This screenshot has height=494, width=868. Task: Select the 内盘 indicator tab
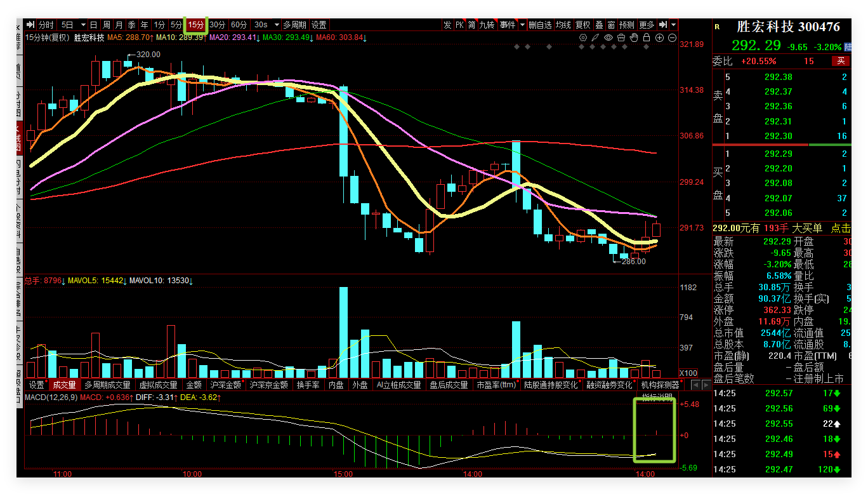pos(336,385)
